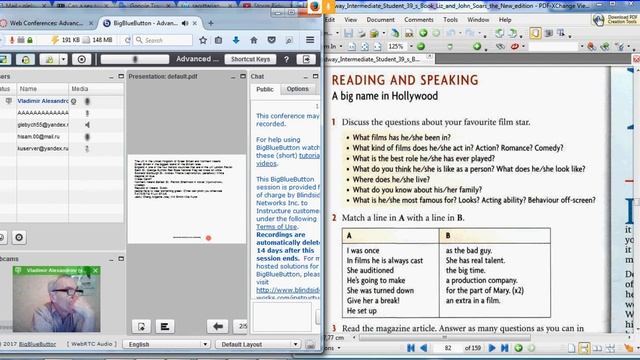Click Save icon in PDF viewer toolbar
The width and height of the screenshot is (640, 360).
click(x=348, y=33)
